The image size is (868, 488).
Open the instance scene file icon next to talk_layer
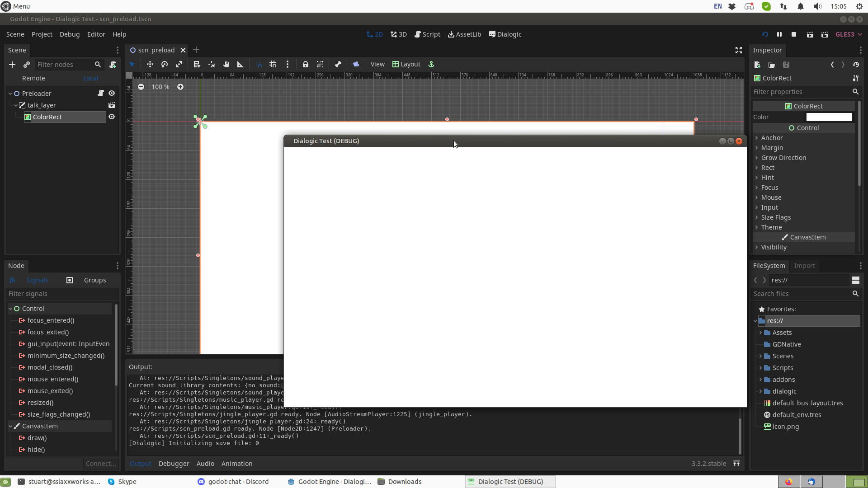click(x=111, y=105)
